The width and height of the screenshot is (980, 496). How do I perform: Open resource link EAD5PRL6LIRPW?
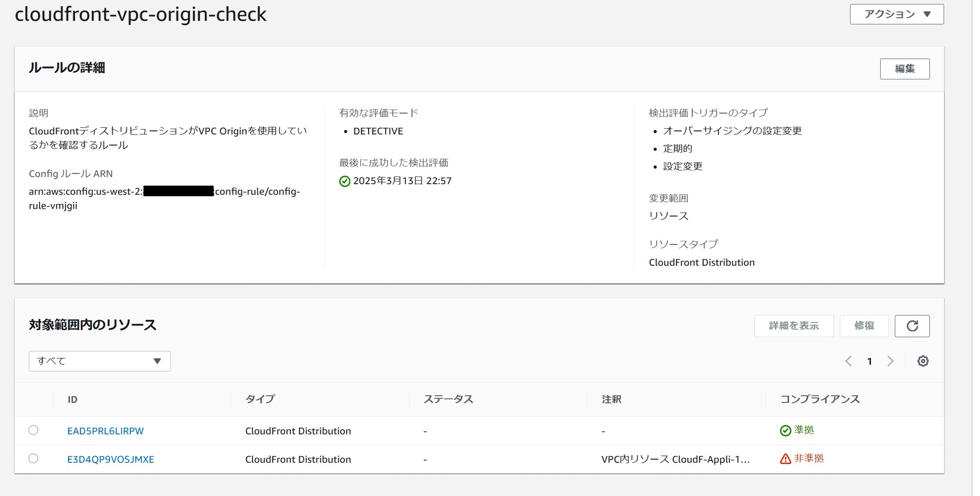coord(105,431)
